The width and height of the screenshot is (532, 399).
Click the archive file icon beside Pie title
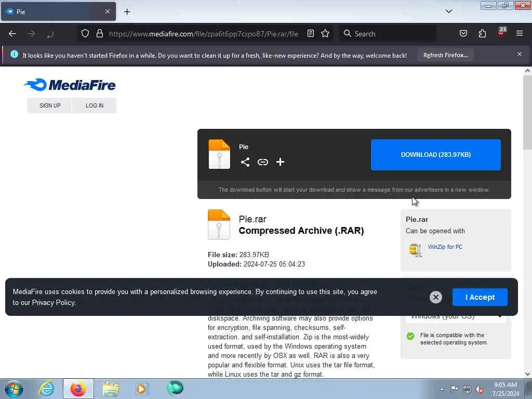(x=219, y=154)
